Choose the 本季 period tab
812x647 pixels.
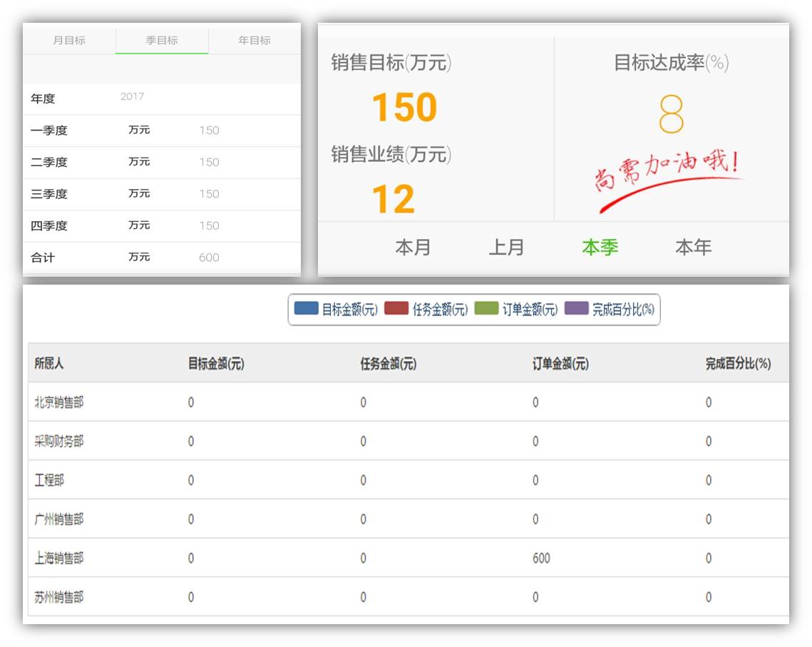pos(600,248)
